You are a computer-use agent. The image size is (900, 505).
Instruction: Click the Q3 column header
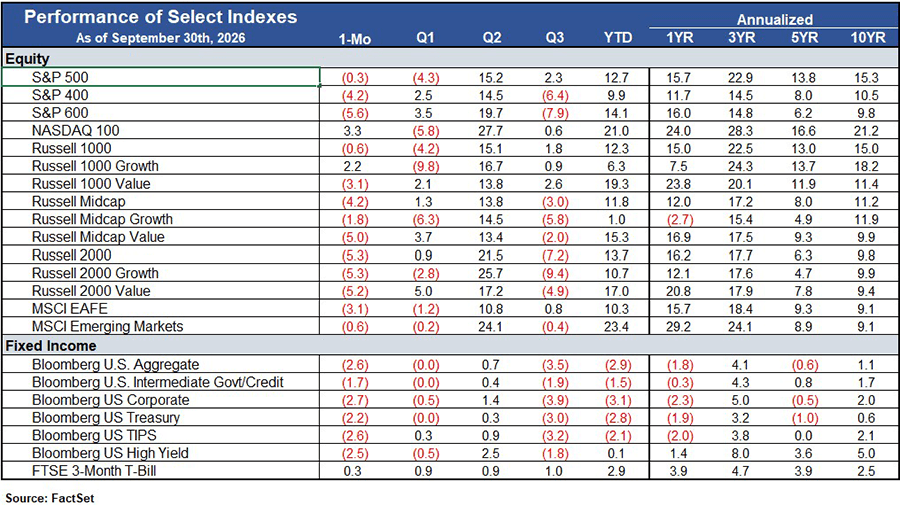pos(554,38)
